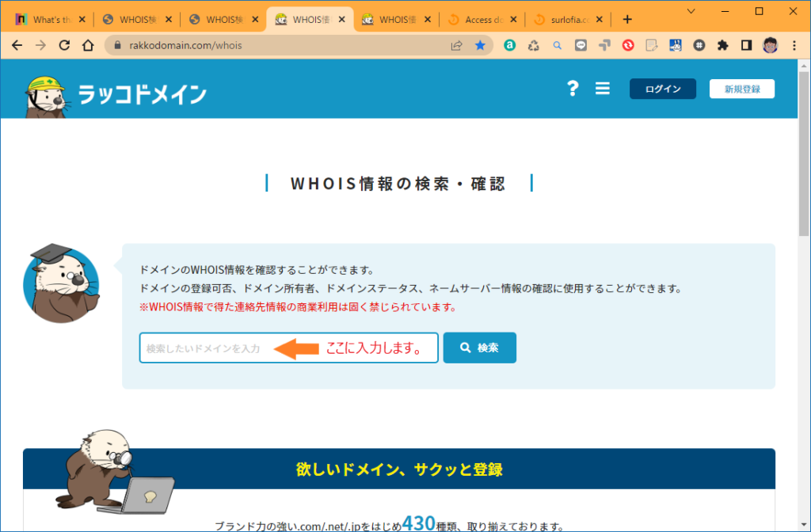Click the Chrome profile avatar
This screenshot has height=532, width=811.
click(768, 45)
